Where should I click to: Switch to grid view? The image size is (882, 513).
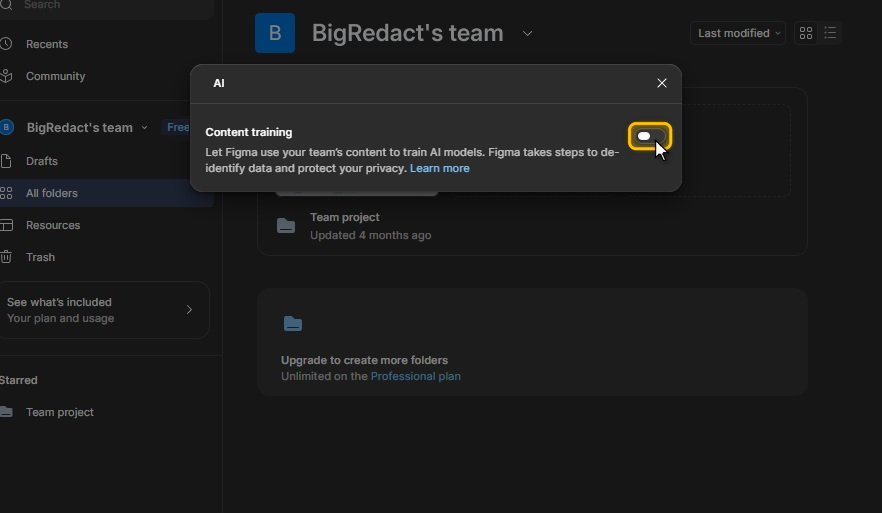click(x=806, y=33)
